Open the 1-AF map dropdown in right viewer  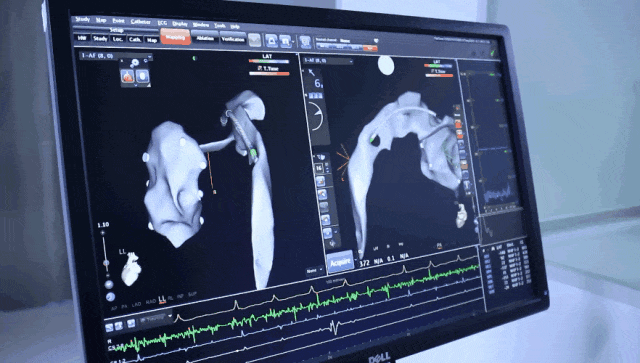tap(327, 61)
